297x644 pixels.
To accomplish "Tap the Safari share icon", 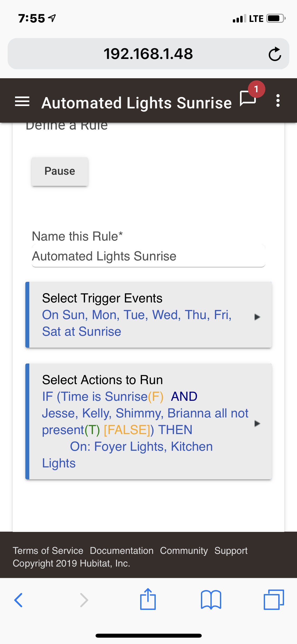I will [148, 599].
